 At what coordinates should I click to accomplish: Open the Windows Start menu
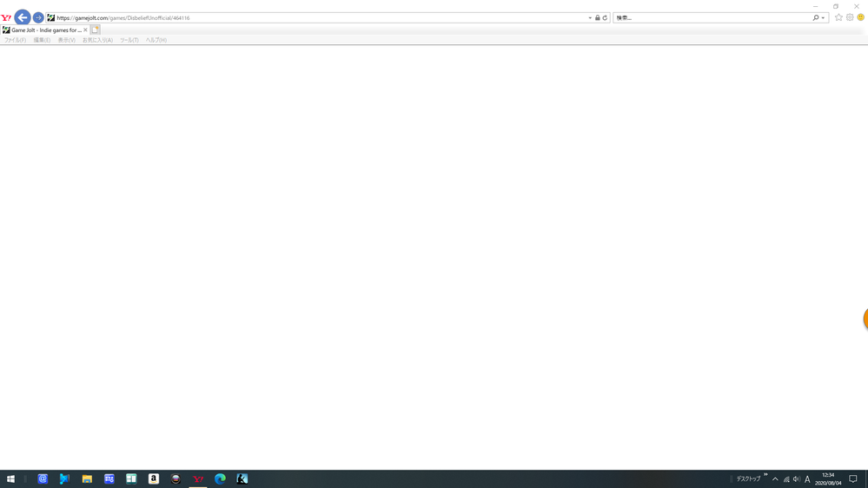tap(10, 479)
